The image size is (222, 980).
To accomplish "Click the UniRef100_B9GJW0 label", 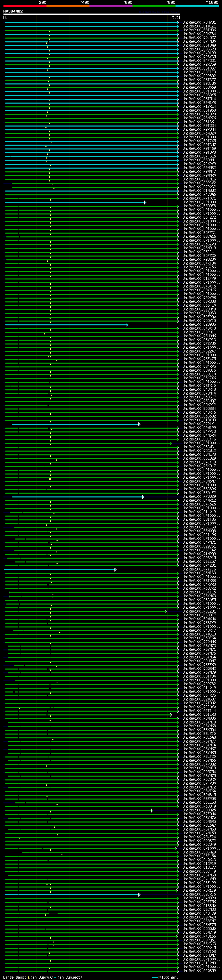I will coord(199,84).
